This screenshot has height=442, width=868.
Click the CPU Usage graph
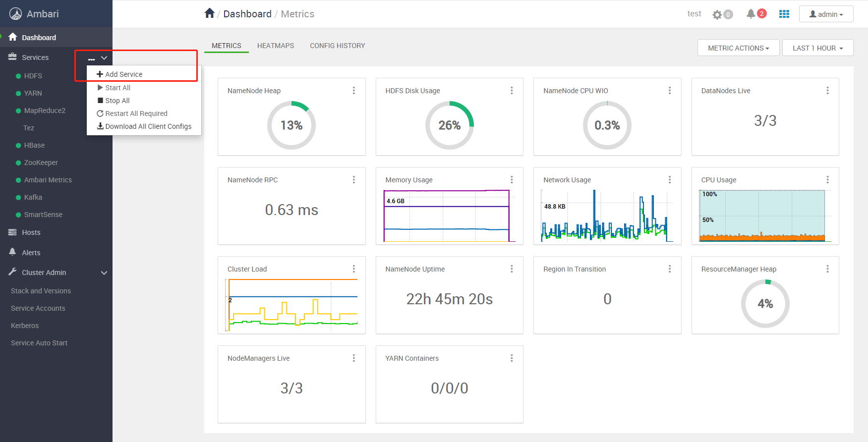(765, 216)
